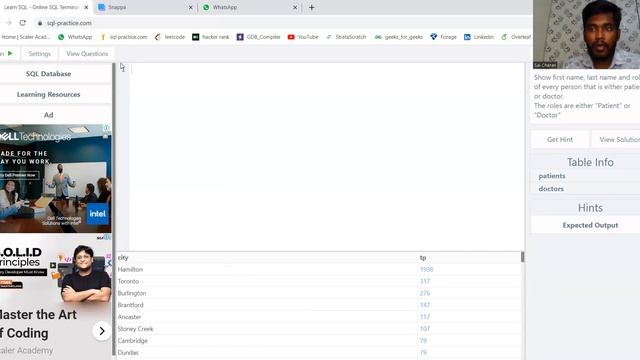Screen dimensions: 640x360
Task: Open the Forage bookmark
Action: coord(443,37)
